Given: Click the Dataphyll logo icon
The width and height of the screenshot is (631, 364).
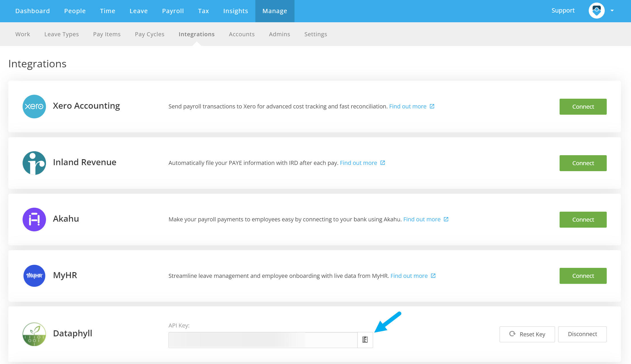Looking at the screenshot, I should [x=34, y=334].
